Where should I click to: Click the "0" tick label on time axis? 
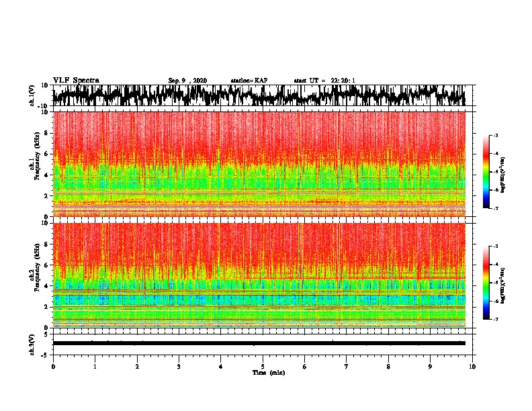coord(53,367)
